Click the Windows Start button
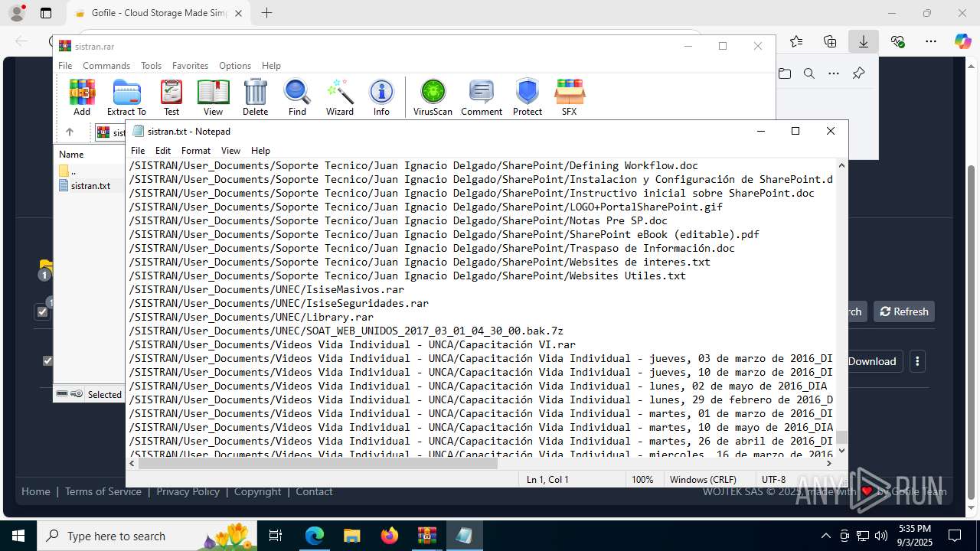This screenshot has height=551, width=980. (18, 536)
